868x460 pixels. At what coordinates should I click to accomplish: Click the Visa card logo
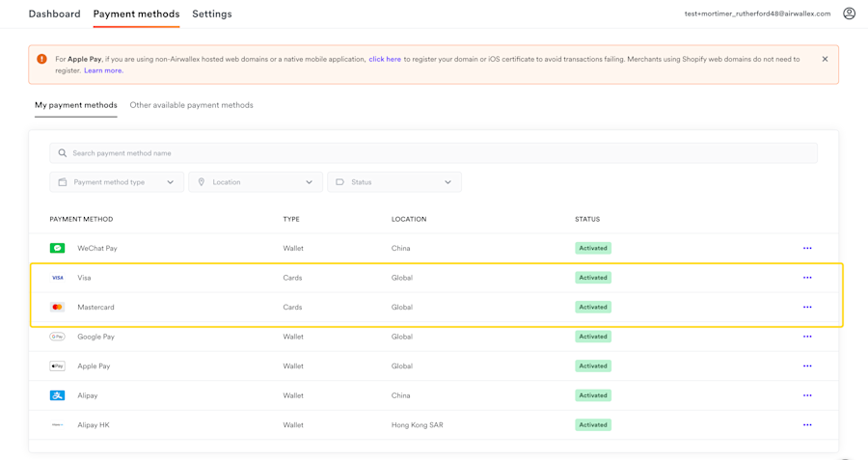[x=58, y=278]
